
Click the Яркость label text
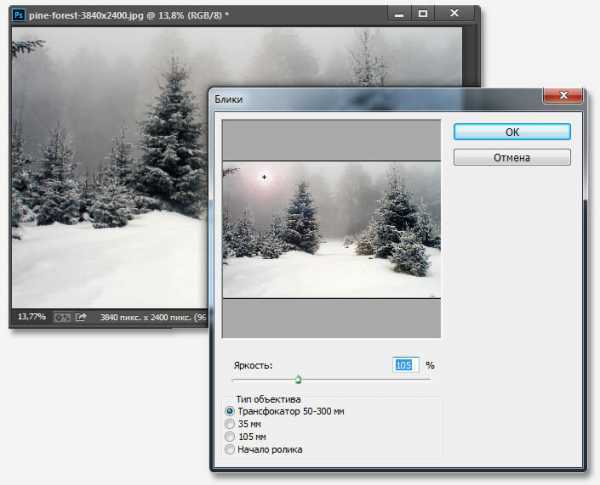point(253,366)
